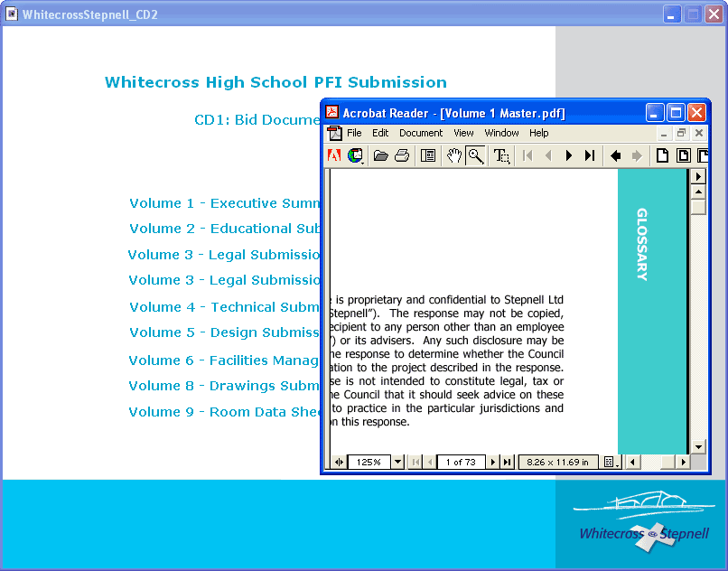Open Volume 9 - Room Data Sheets link
The width and height of the screenshot is (728, 571).
pyautogui.click(x=224, y=412)
